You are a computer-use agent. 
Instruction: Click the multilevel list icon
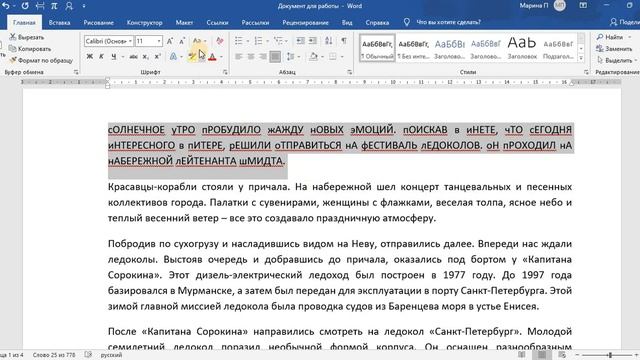[278, 41]
